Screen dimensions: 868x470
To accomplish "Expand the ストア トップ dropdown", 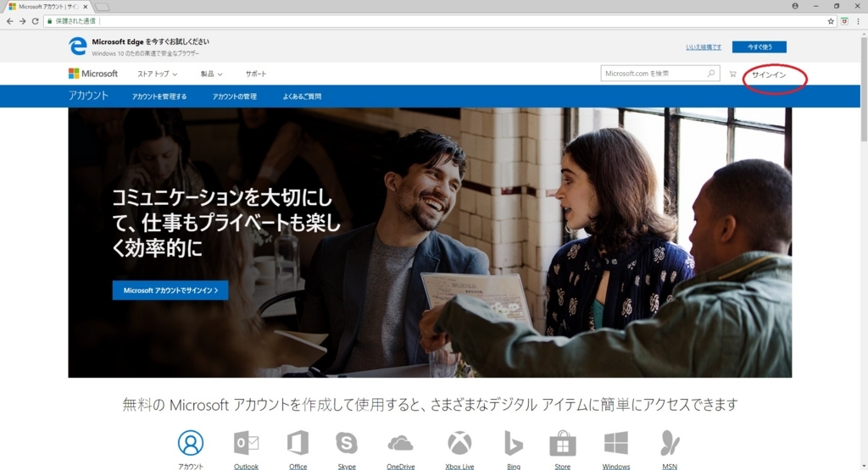I will pyautogui.click(x=157, y=74).
